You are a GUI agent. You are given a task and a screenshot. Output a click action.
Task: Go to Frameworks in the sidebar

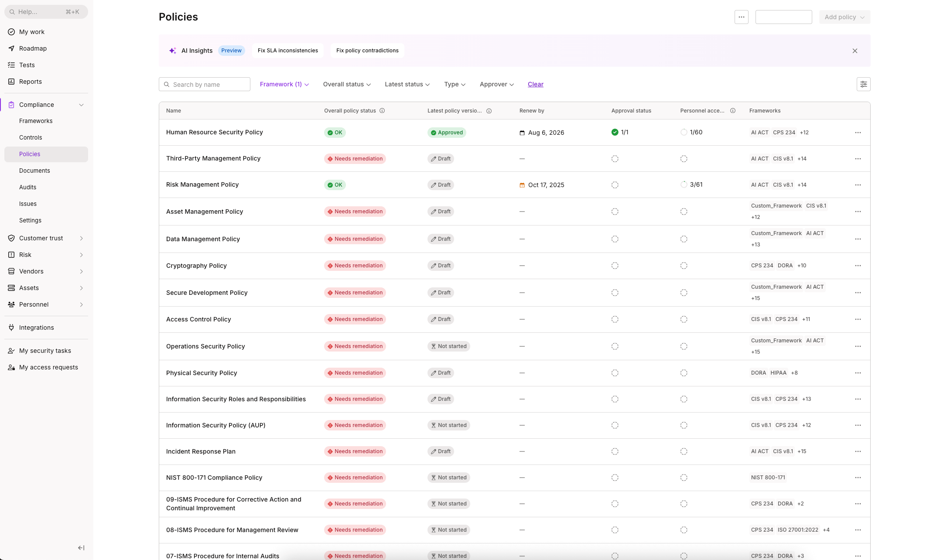point(36,121)
